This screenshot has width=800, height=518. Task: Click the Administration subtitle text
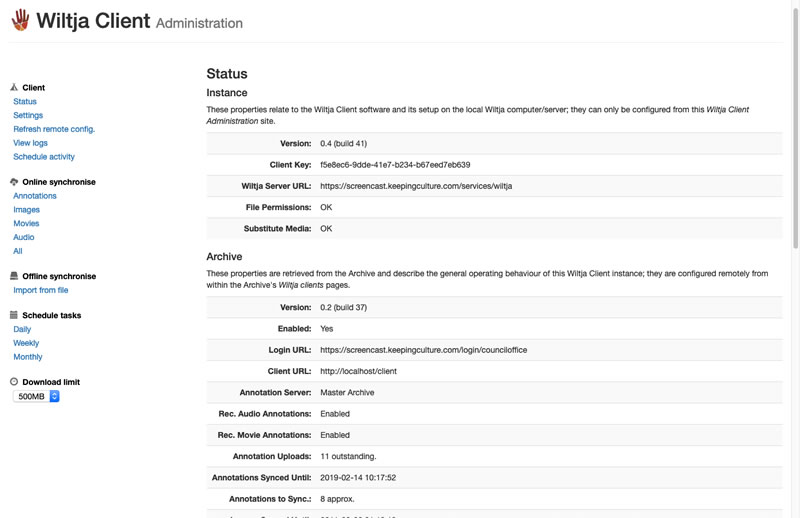[199, 23]
